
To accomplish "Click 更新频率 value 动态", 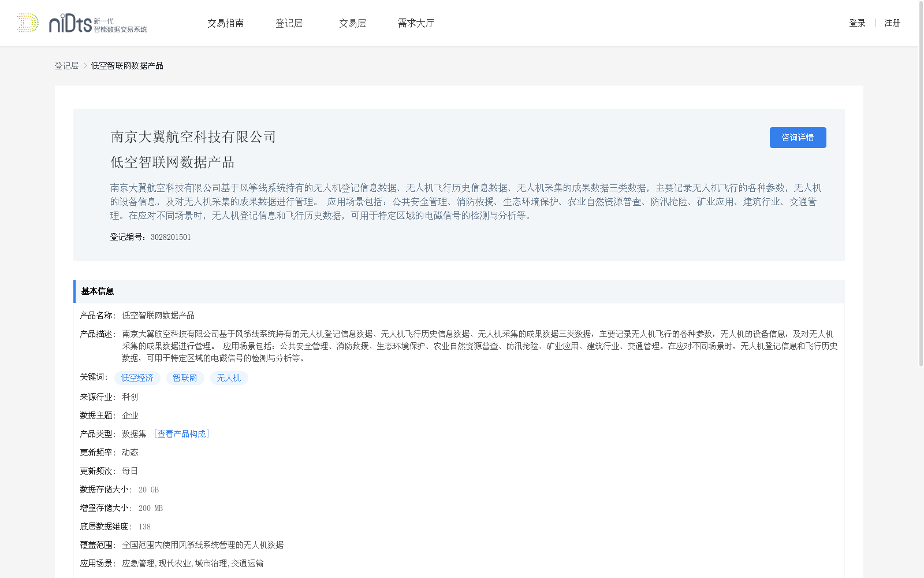I will (x=130, y=453).
